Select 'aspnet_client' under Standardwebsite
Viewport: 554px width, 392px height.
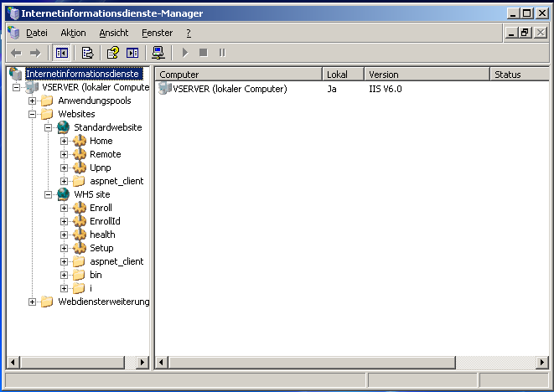coord(116,181)
